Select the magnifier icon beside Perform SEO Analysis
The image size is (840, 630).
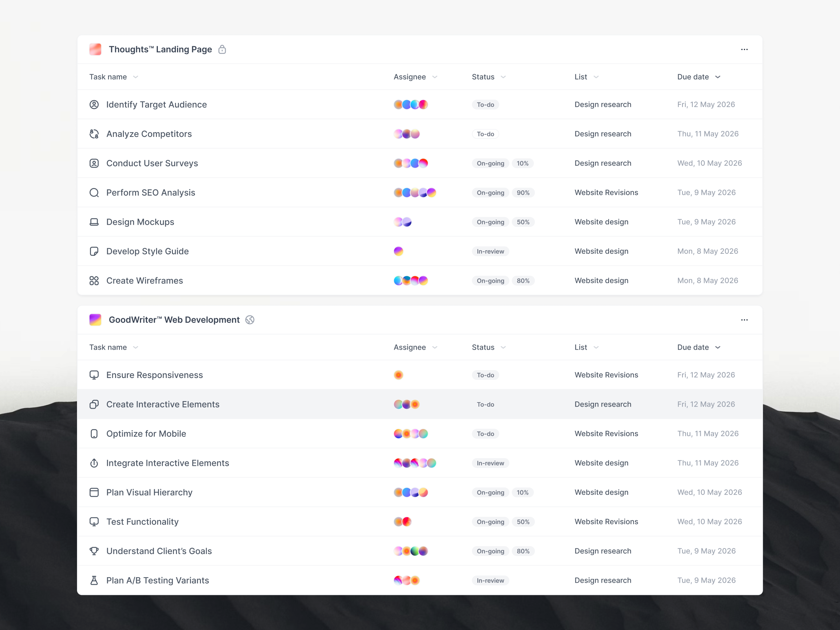[94, 192]
